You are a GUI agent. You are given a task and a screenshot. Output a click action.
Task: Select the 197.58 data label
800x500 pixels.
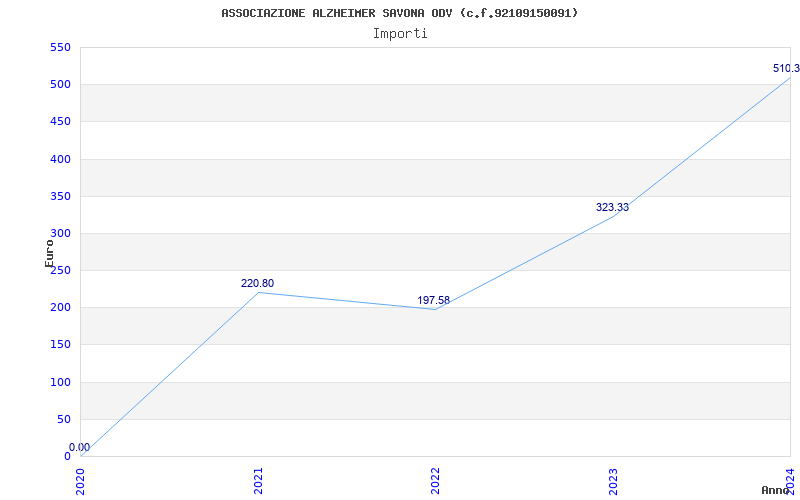(434, 301)
